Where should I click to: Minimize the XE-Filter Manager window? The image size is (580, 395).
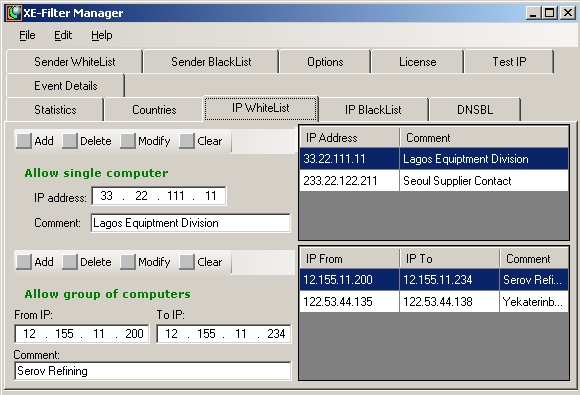[533, 13]
